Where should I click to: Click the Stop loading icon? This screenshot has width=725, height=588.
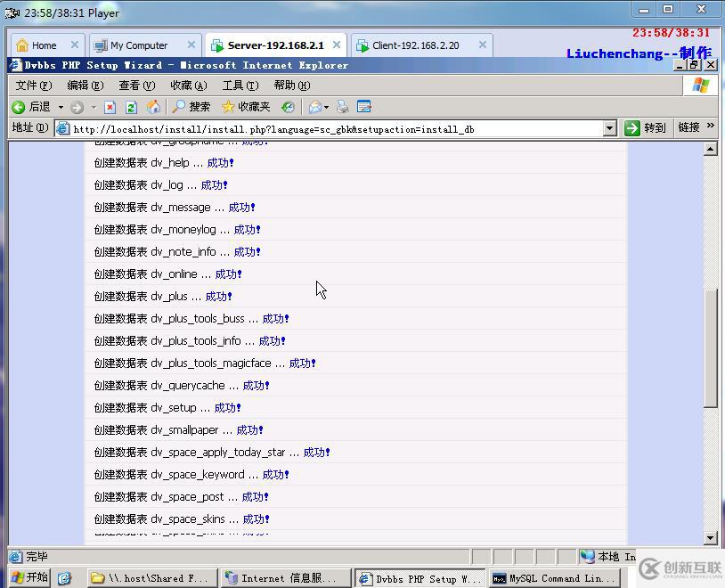[x=110, y=107]
